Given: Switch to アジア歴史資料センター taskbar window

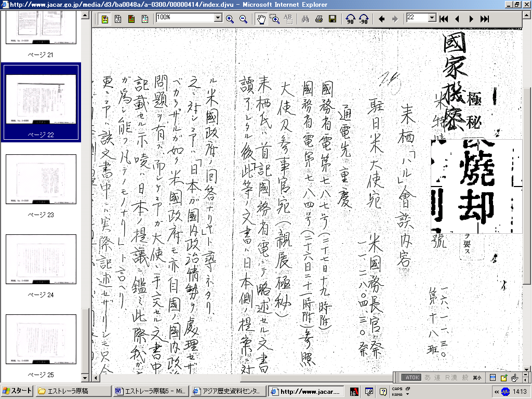Looking at the screenshot, I should (x=228, y=391).
